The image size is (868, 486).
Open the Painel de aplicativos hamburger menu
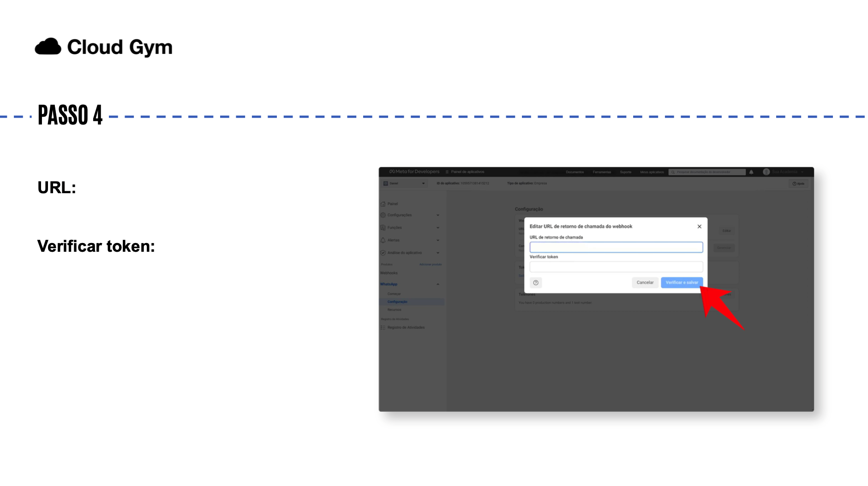pos(447,172)
